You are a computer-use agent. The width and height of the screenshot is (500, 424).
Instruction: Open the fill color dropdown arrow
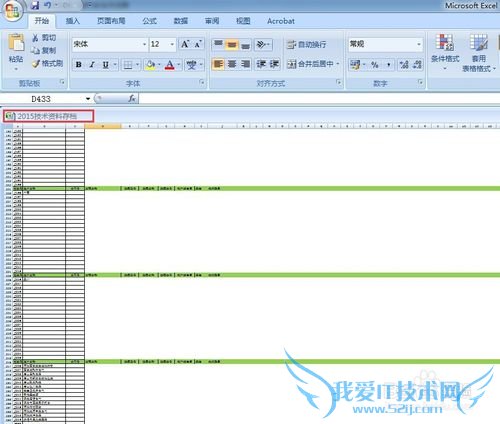click(159, 65)
